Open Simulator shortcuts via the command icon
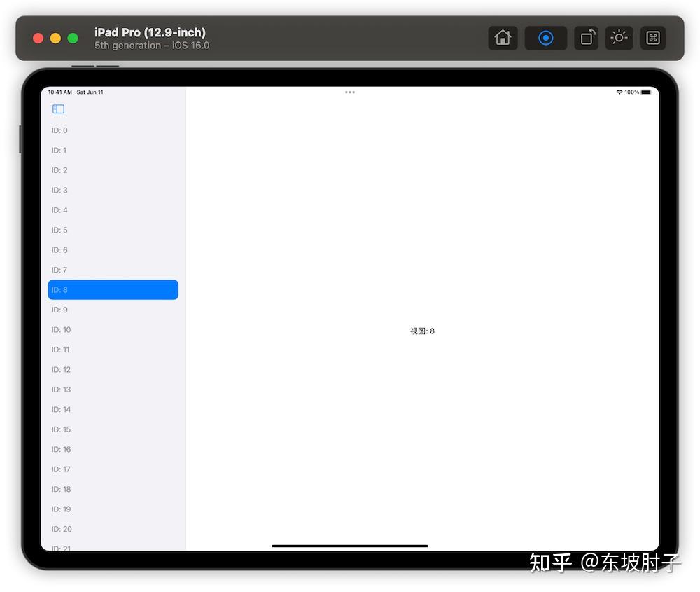 (x=652, y=38)
